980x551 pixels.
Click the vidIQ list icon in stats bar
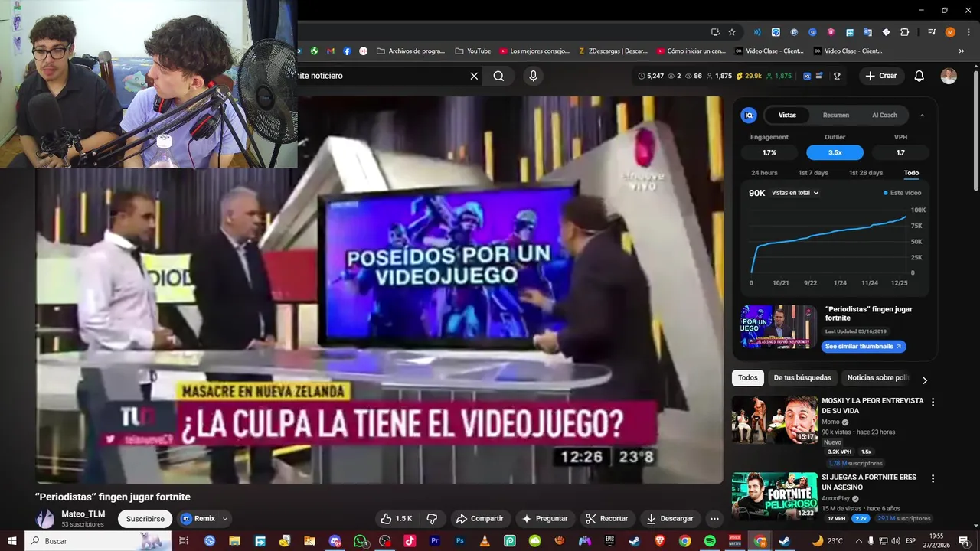pyautogui.click(x=819, y=76)
